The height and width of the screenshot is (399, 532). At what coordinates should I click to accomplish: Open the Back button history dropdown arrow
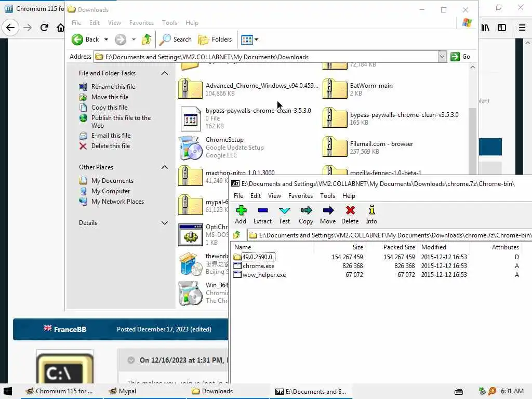[x=106, y=39]
